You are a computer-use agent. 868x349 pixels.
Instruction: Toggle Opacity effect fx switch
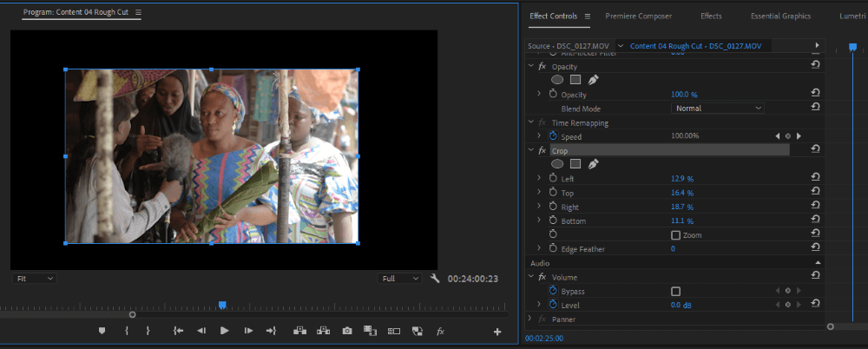[x=542, y=67]
